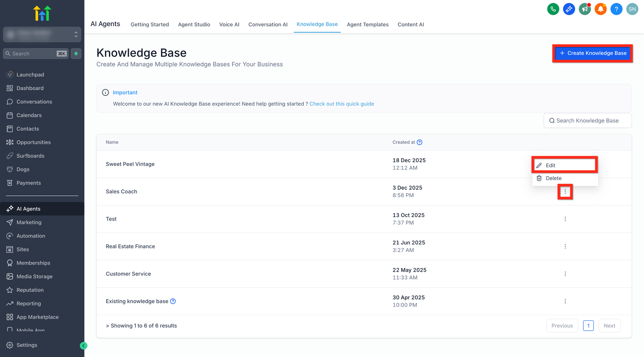The height and width of the screenshot is (357, 644).
Task: Open the three-dot menu for Test
Action: click(x=565, y=219)
